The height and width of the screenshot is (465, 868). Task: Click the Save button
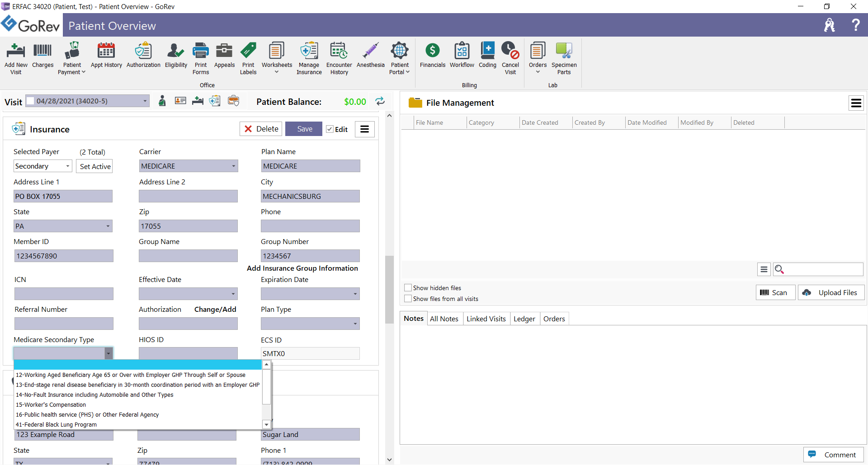click(304, 129)
